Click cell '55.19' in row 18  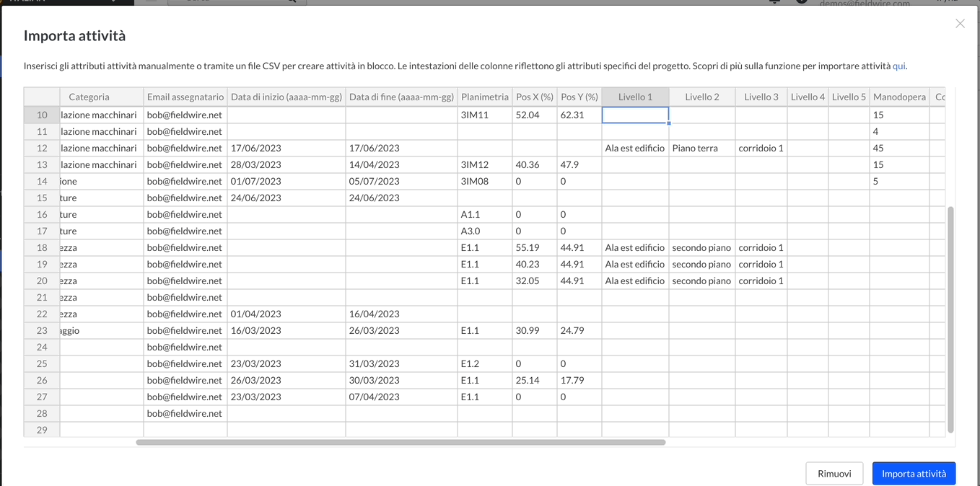point(535,247)
